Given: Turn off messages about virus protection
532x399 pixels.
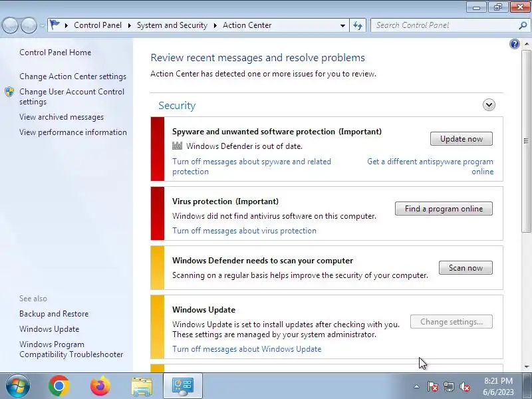Looking at the screenshot, I should [244, 231].
